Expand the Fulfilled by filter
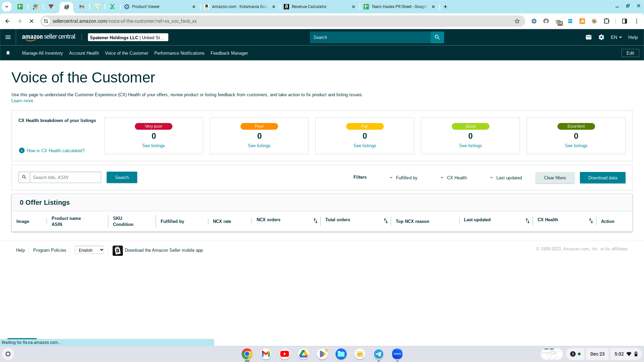The height and width of the screenshot is (362, 644). pos(404,178)
